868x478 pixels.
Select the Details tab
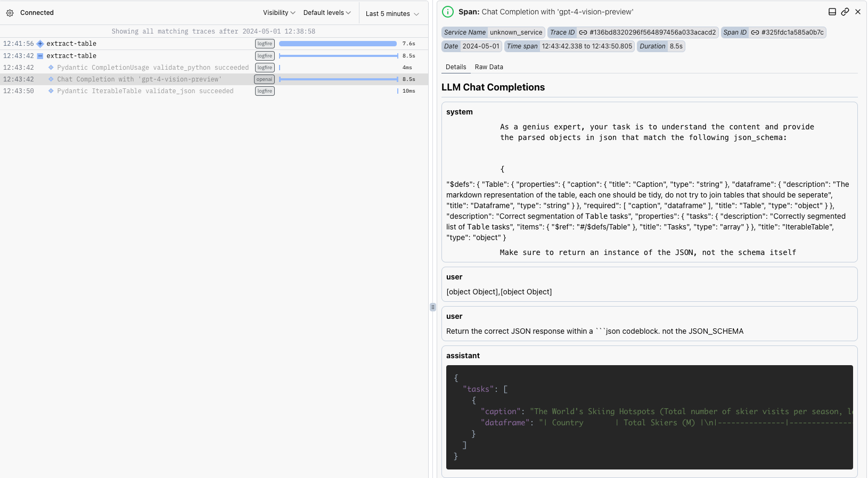click(456, 67)
